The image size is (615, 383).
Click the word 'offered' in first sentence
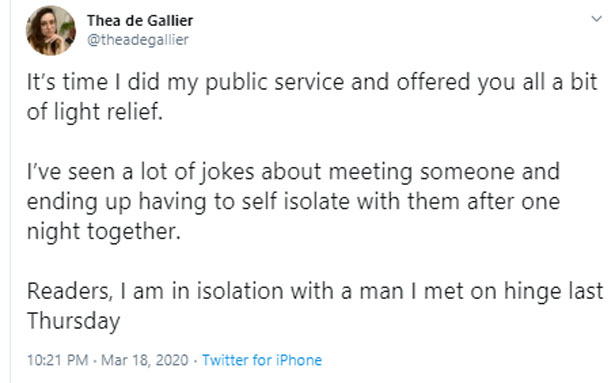[x=433, y=82]
